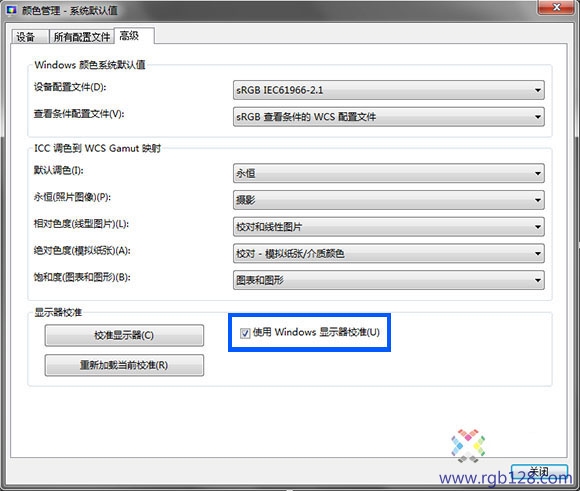
Task: Open the device profile sRGB IEC61966-2.1 dropdown
Action: 388,90
